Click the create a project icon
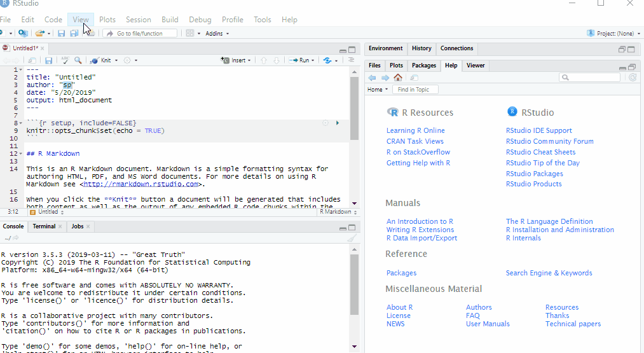 pos(24,33)
